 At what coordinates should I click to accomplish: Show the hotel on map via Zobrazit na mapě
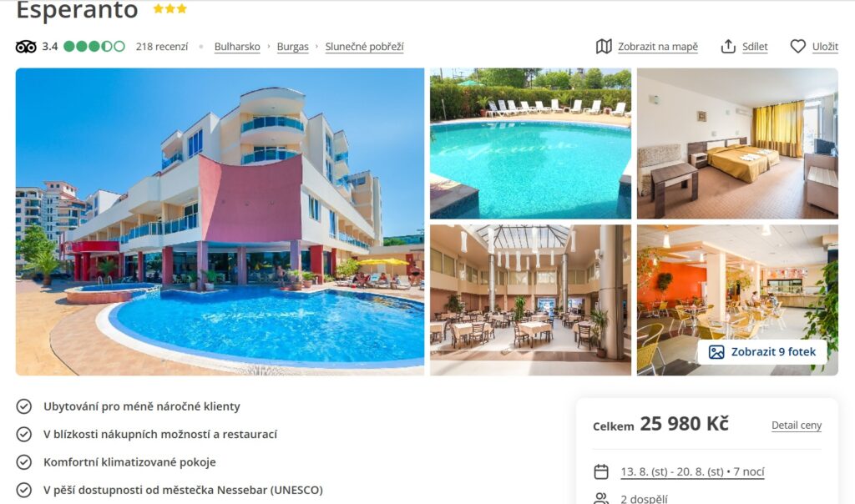pos(658,47)
